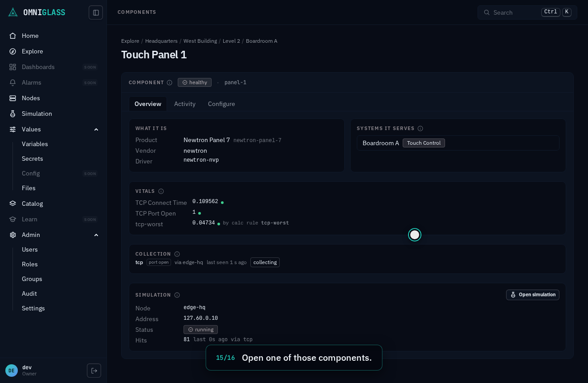The image size is (588, 383).
Task: Open Audit under Admin
Action: coord(29,293)
